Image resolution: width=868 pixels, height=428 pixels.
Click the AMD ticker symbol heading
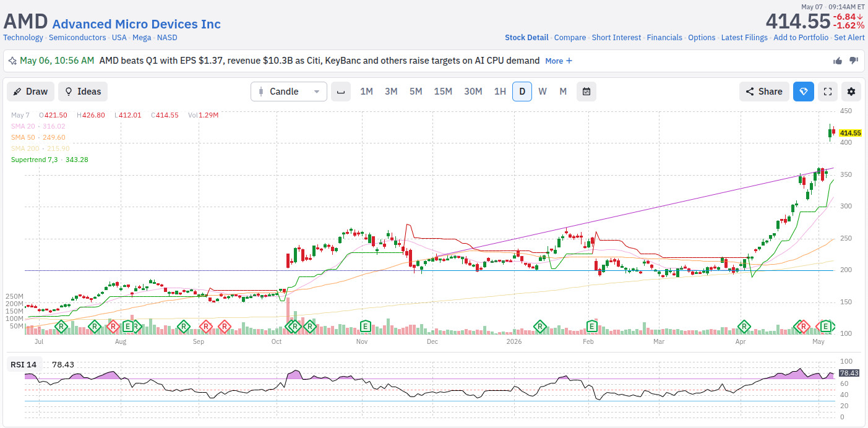tap(25, 22)
